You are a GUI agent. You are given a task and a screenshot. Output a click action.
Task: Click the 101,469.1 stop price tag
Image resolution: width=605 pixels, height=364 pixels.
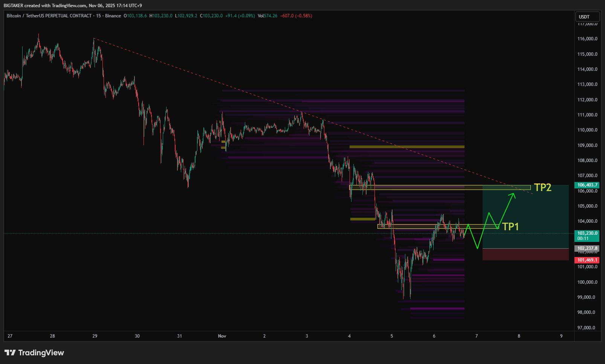587,260
